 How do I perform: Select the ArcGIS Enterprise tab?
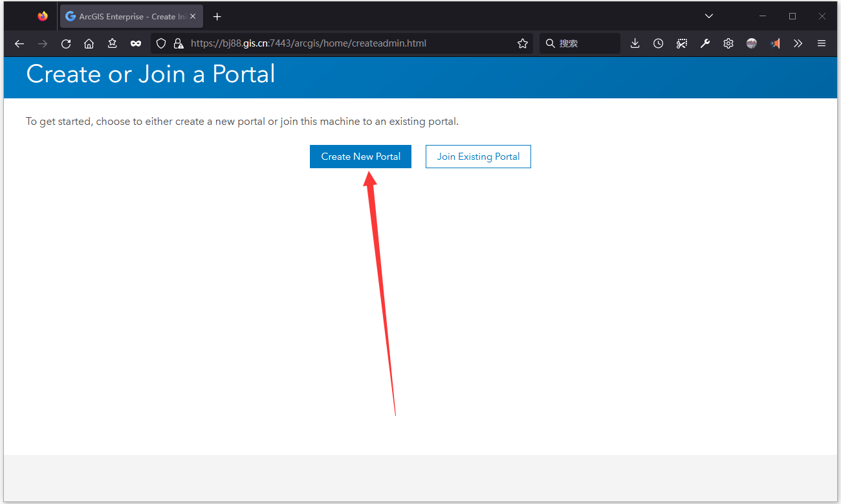pyautogui.click(x=131, y=17)
